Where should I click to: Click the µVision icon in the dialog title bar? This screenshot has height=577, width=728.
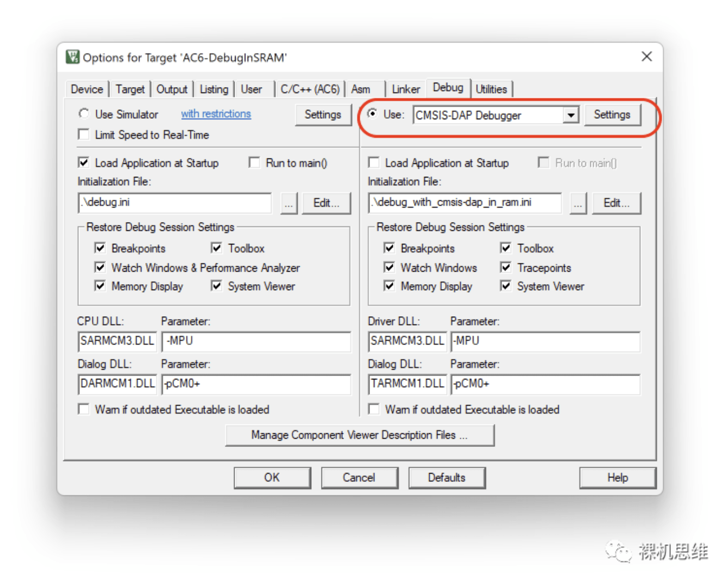click(x=72, y=57)
